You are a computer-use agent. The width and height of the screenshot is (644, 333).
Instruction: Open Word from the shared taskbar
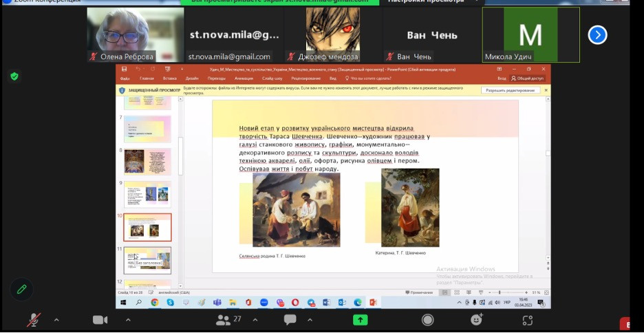pos(327,303)
